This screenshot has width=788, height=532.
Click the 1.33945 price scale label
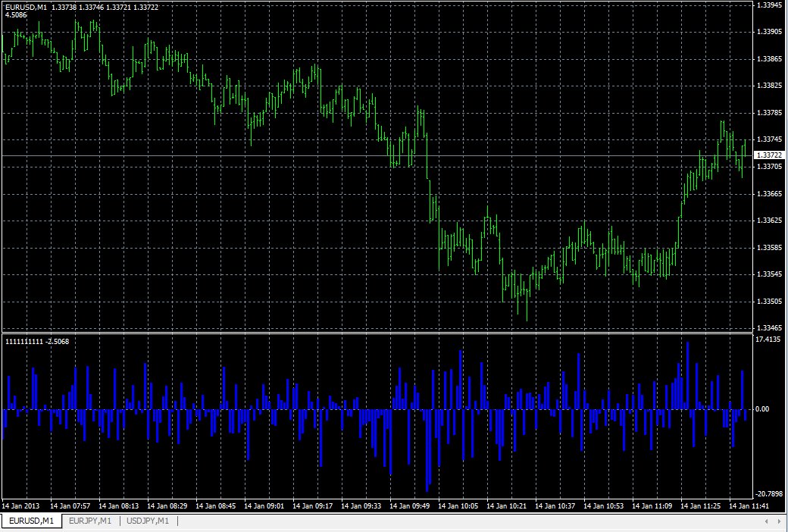(769, 5)
